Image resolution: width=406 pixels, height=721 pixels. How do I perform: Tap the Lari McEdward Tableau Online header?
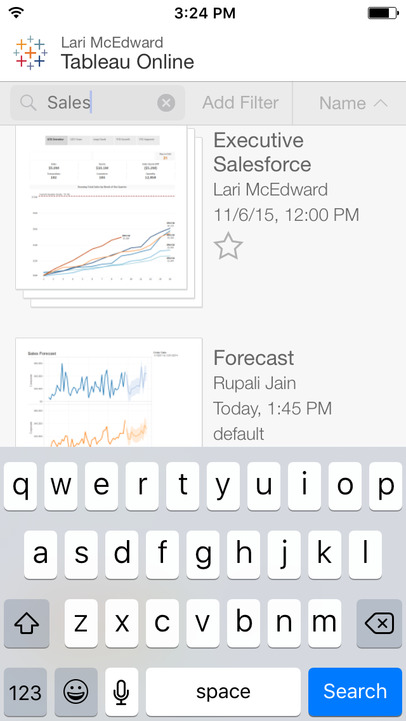point(127,53)
